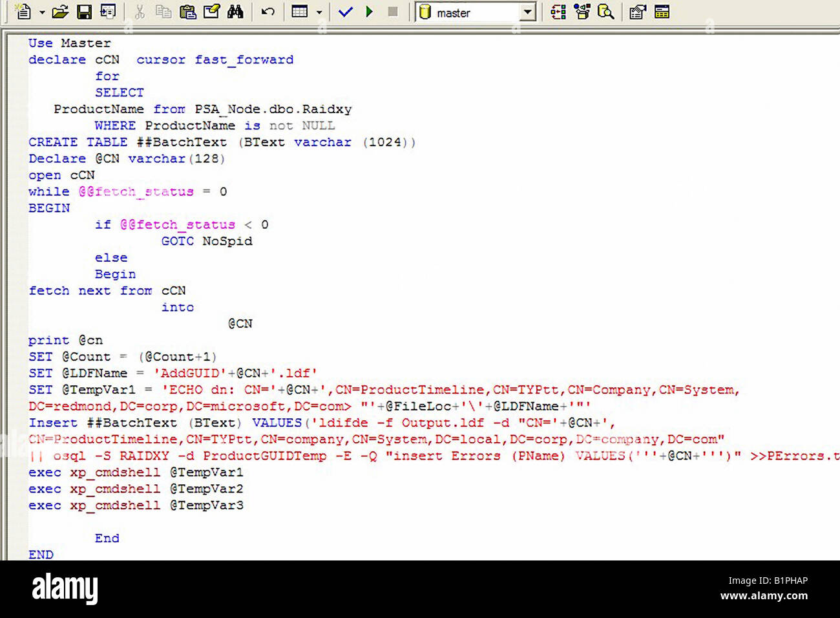This screenshot has height=618, width=840.
Task: Click 'exec xp_cmdshell @TempVar1' line
Action: pos(136,473)
